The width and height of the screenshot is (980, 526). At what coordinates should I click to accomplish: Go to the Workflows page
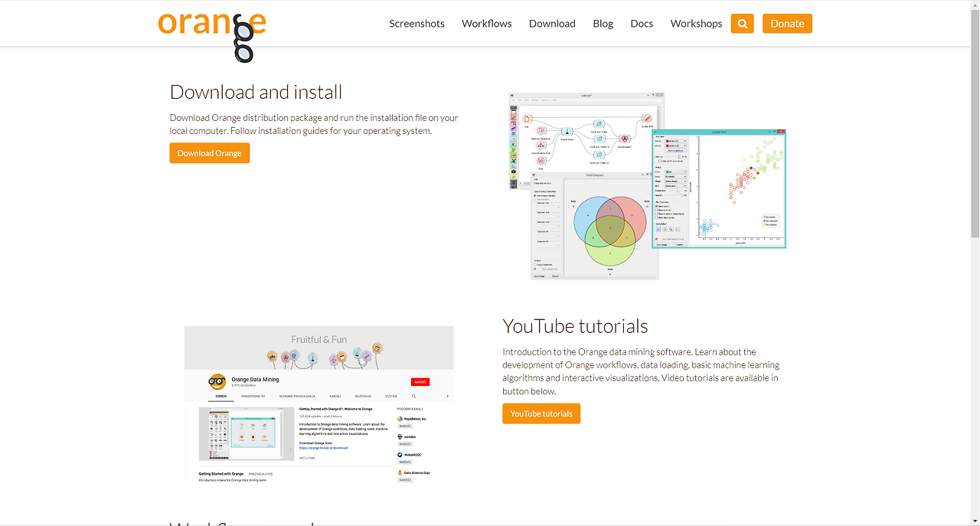tap(486, 24)
